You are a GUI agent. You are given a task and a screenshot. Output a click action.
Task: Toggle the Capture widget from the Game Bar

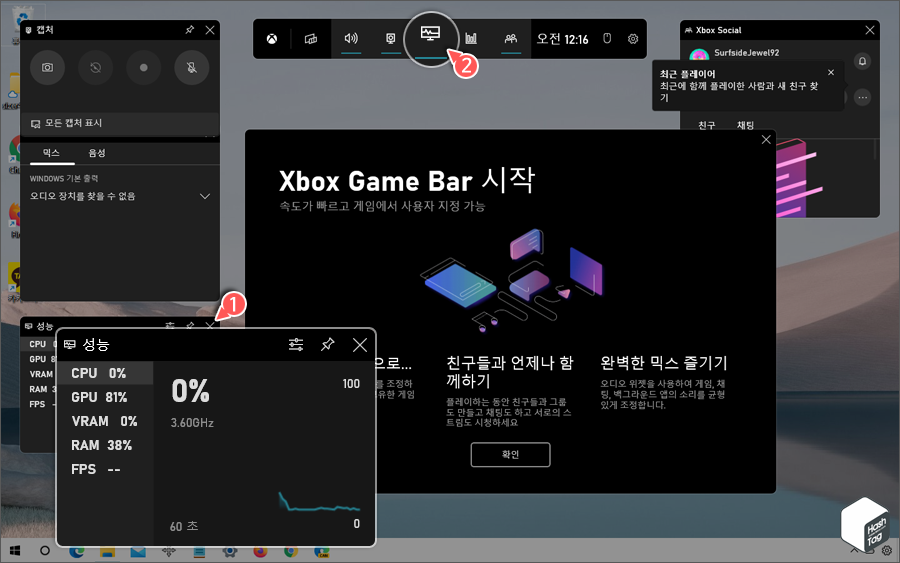390,38
